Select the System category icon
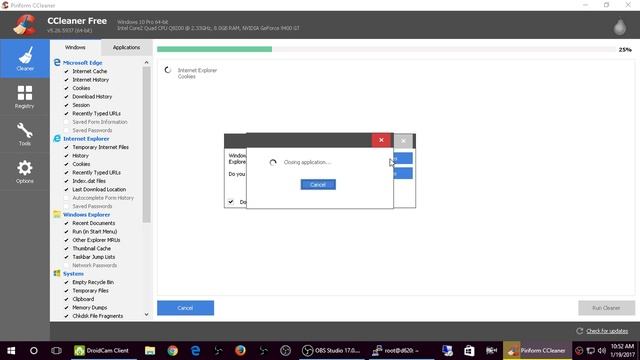The height and width of the screenshot is (360, 640). point(57,273)
